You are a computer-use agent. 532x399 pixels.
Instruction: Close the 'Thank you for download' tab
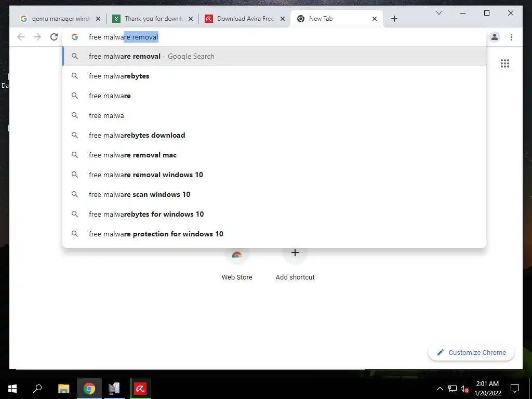click(x=191, y=19)
